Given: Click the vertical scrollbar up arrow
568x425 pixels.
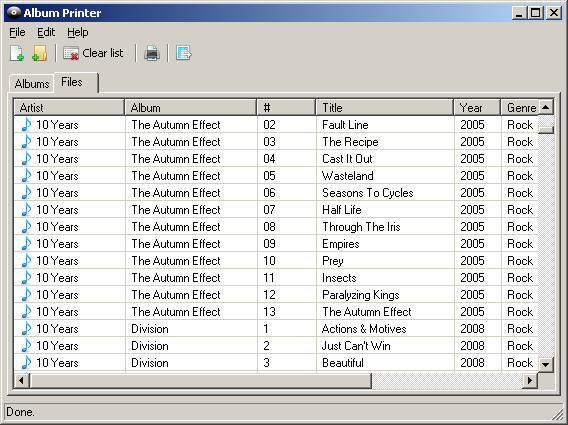Looking at the screenshot, I should tap(546, 107).
